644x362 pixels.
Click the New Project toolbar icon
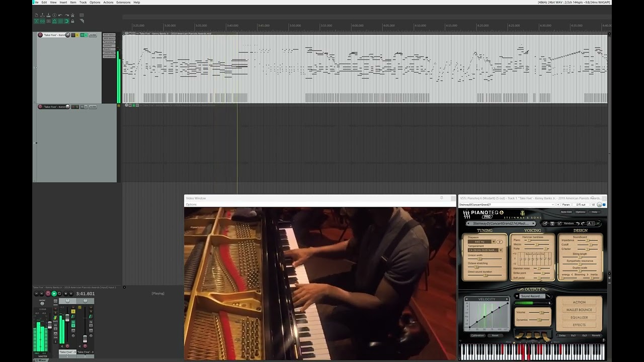pyautogui.click(x=36, y=15)
